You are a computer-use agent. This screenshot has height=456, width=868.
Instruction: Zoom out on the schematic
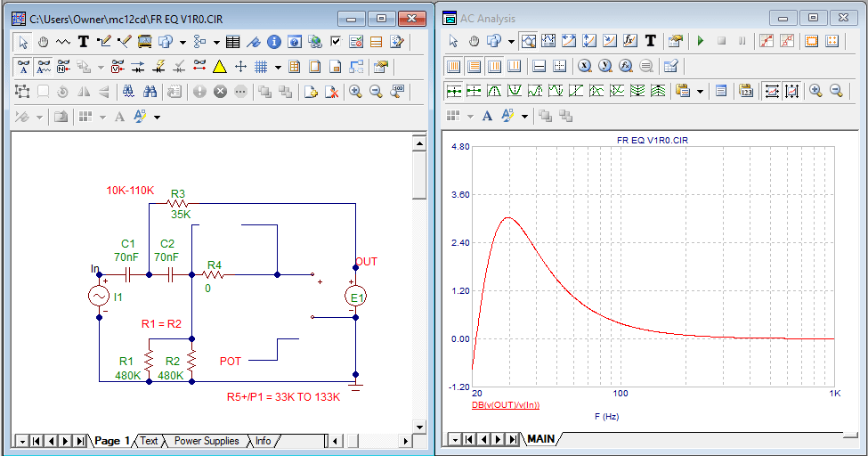376,92
